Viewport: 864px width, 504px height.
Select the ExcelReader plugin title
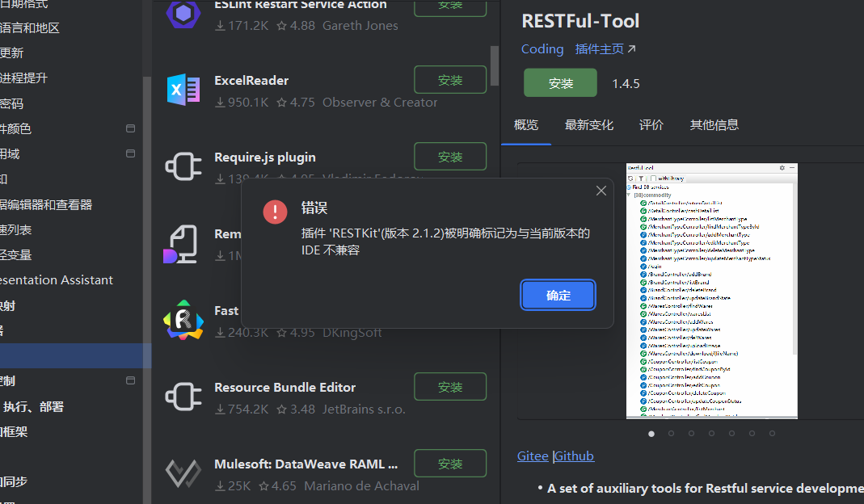point(251,81)
